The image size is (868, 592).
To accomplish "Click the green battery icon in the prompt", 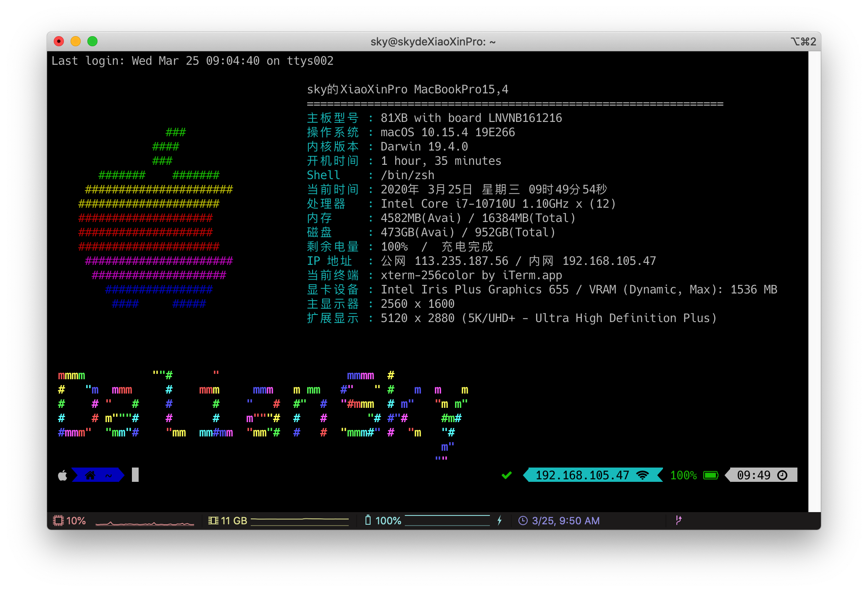I will [x=711, y=475].
